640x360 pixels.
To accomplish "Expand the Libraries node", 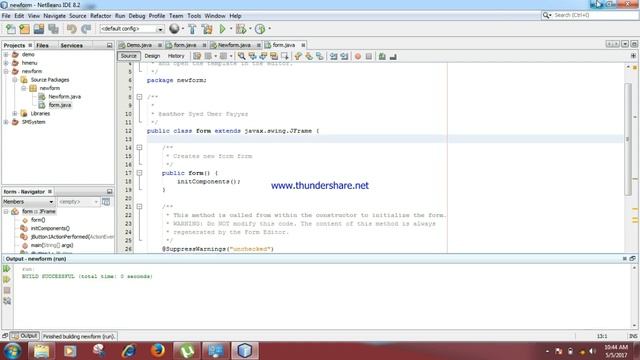I will [15, 113].
